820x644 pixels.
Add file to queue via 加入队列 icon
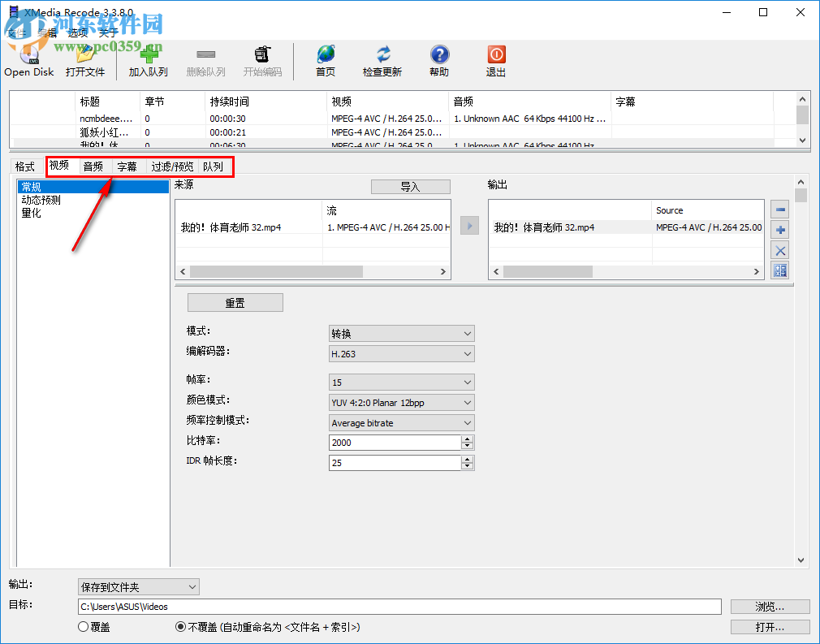tap(148, 57)
